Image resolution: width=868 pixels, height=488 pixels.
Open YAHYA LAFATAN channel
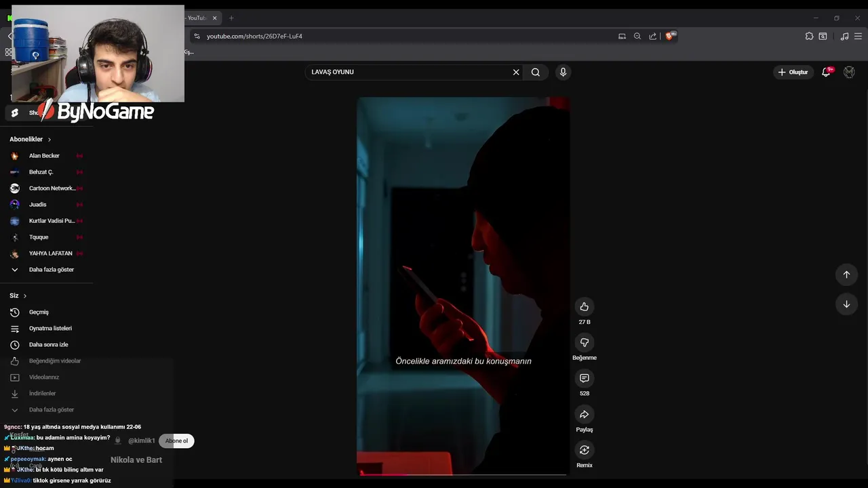click(x=50, y=253)
